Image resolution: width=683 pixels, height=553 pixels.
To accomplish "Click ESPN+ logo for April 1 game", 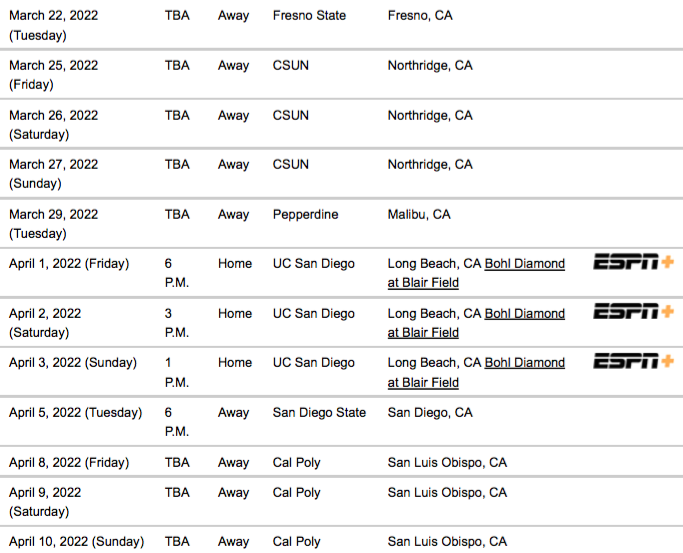I will coord(633,262).
